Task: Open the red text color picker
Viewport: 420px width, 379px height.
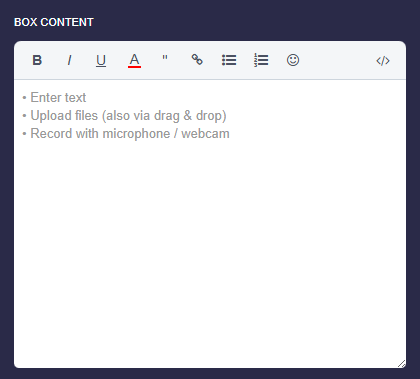Action: 134,60
